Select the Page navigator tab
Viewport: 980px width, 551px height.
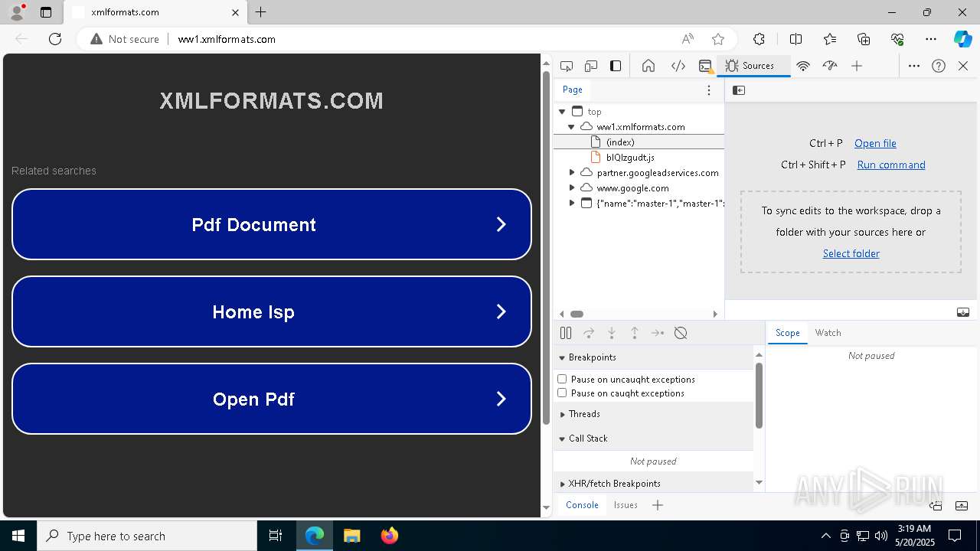point(573,90)
